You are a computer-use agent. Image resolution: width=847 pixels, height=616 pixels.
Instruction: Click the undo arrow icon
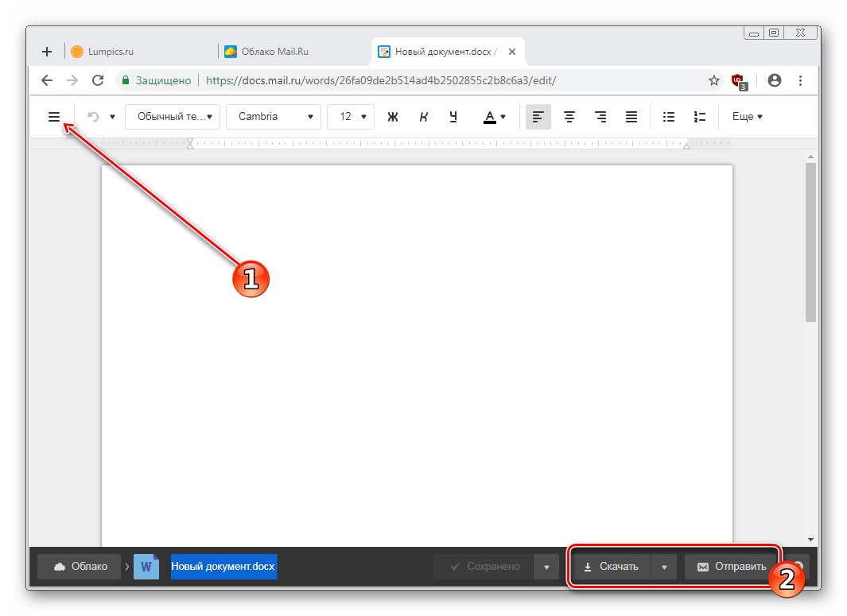point(93,117)
